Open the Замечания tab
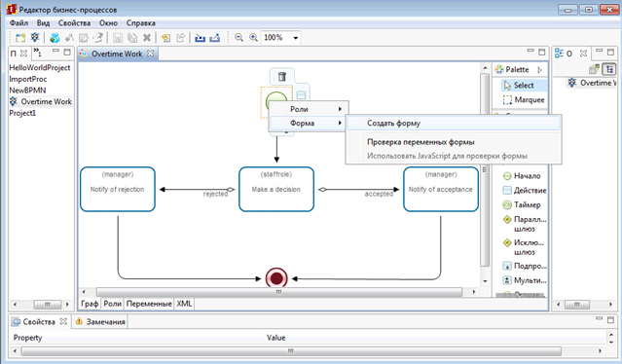Image resolution: width=622 pixels, height=364 pixels. [x=101, y=321]
